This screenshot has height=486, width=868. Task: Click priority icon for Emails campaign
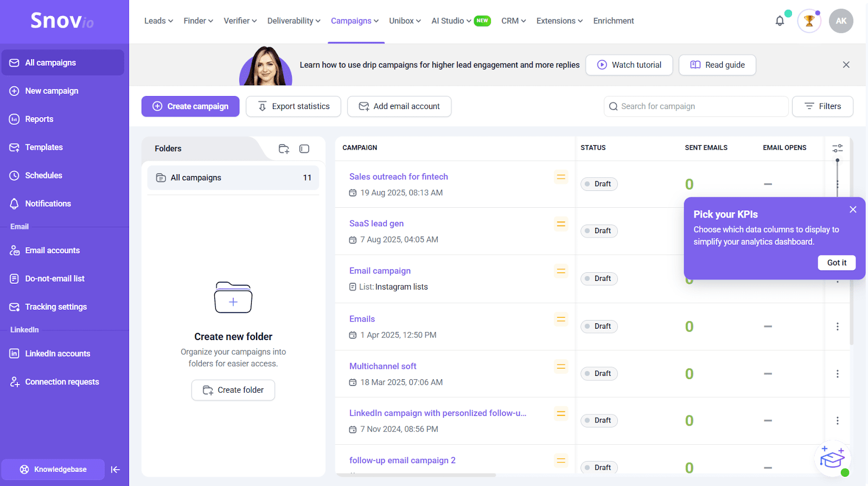pyautogui.click(x=561, y=319)
